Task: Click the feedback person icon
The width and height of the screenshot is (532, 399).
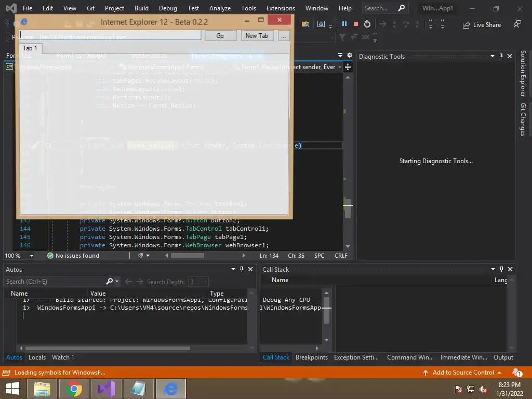Action: [x=517, y=24]
